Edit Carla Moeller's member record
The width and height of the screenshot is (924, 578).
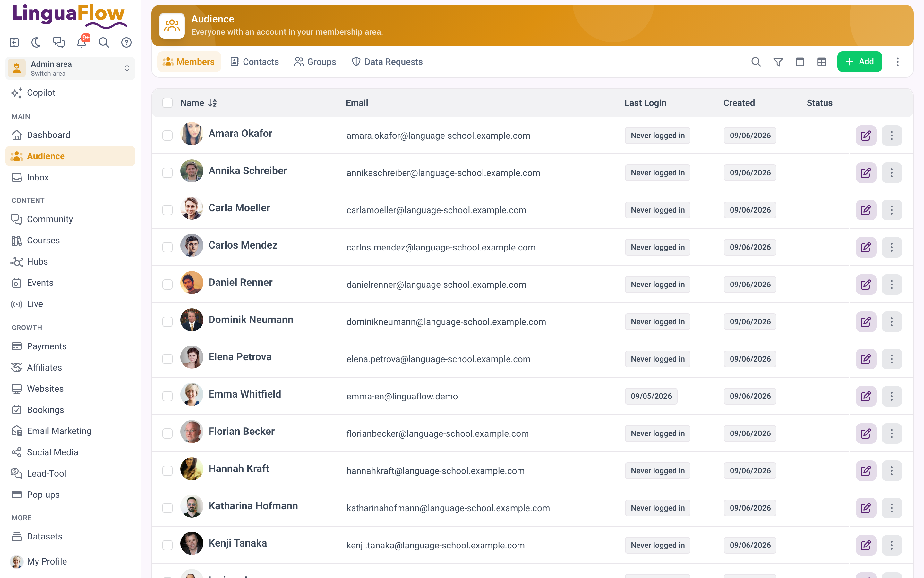pyautogui.click(x=866, y=210)
